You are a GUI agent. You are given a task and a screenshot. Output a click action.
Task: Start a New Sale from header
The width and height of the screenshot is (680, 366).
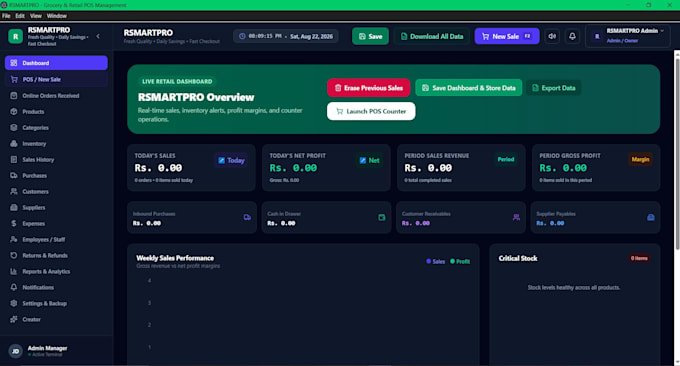[x=507, y=36]
